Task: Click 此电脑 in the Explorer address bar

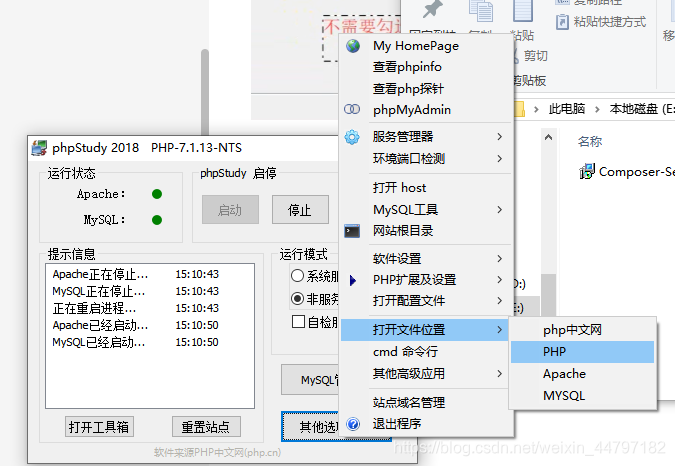Action: click(567, 109)
